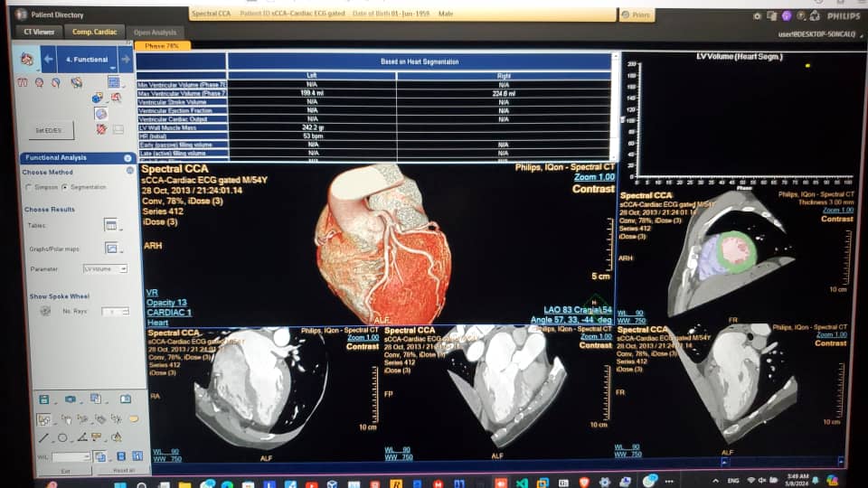Collapse the Choose Method section
Image resolution: width=868 pixels, height=488 pixels.
coord(129,171)
